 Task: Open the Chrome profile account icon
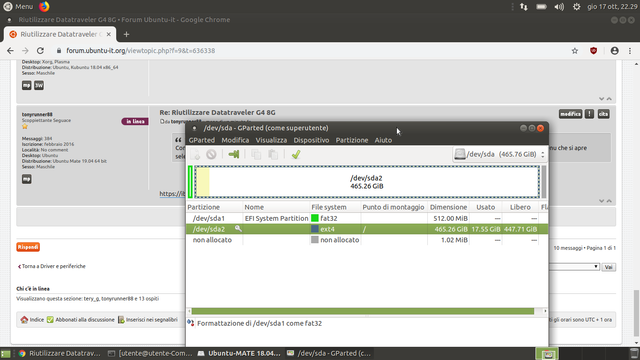click(614, 51)
